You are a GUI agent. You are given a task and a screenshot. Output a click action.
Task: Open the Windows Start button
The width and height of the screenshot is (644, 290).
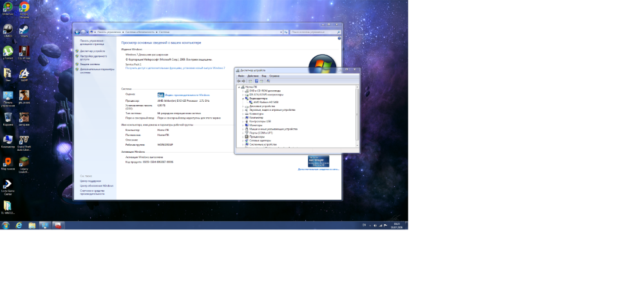coord(6,225)
